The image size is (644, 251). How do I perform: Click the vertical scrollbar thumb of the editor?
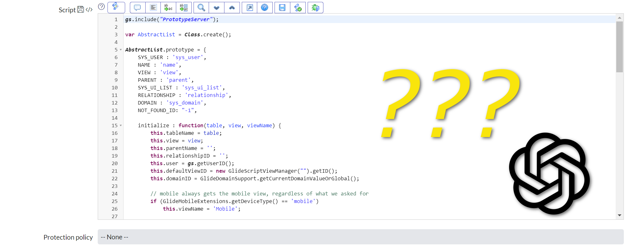coord(619,47)
